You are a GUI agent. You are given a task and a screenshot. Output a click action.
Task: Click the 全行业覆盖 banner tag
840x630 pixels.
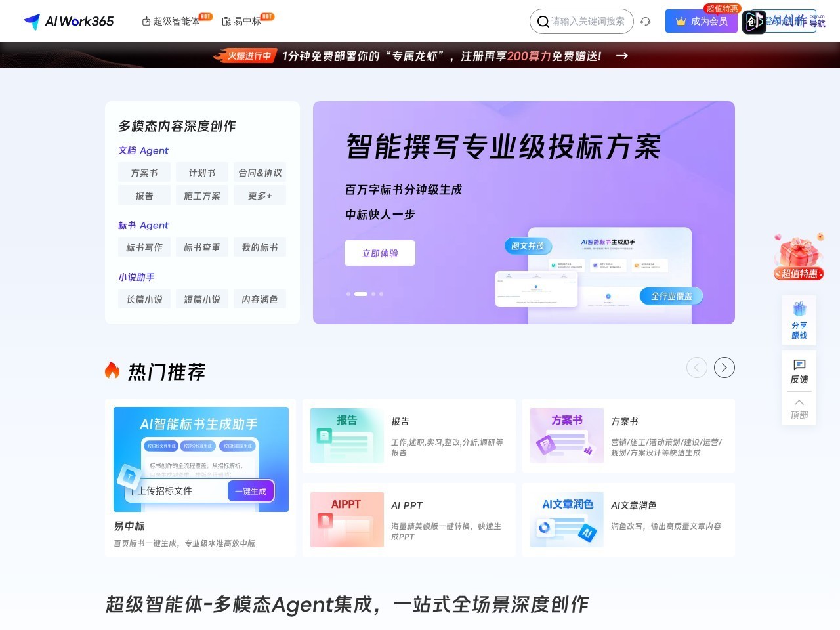pyautogui.click(x=671, y=296)
